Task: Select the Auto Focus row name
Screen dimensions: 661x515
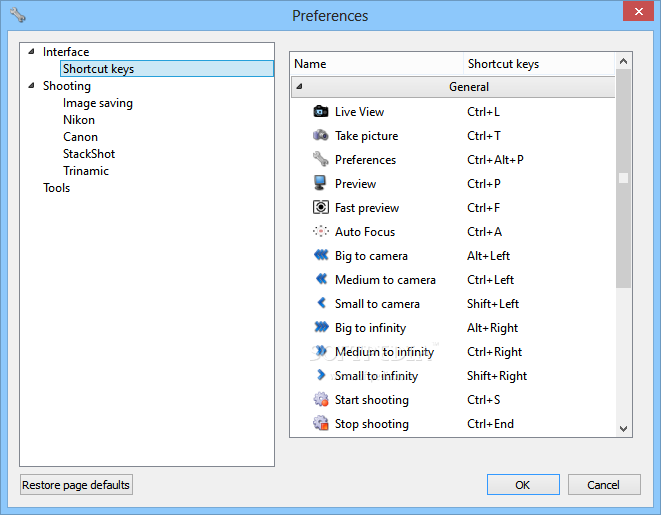Action: pyautogui.click(x=365, y=232)
